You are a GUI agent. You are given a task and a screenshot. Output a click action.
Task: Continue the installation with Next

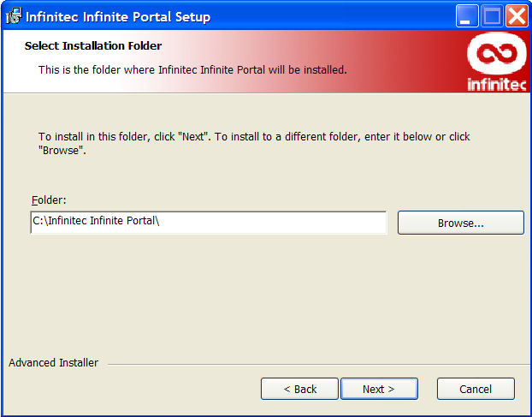tap(379, 389)
